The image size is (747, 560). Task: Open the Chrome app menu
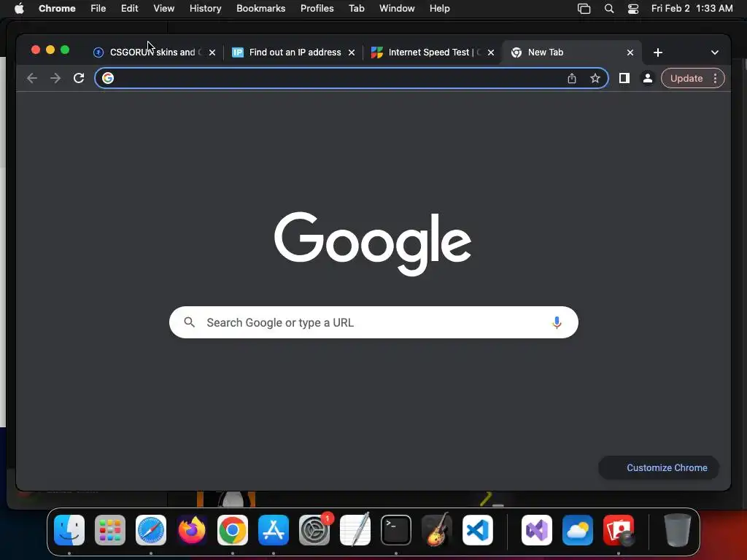click(57, 9)
